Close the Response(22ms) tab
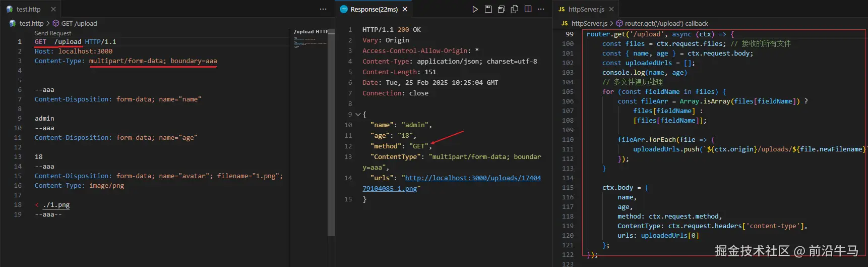868x267 pixels. pyautogui.click(x=405, y=9)
